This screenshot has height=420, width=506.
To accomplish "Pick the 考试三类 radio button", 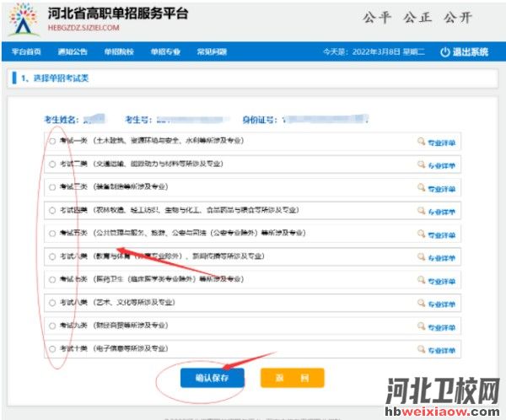I will point(52,187).
